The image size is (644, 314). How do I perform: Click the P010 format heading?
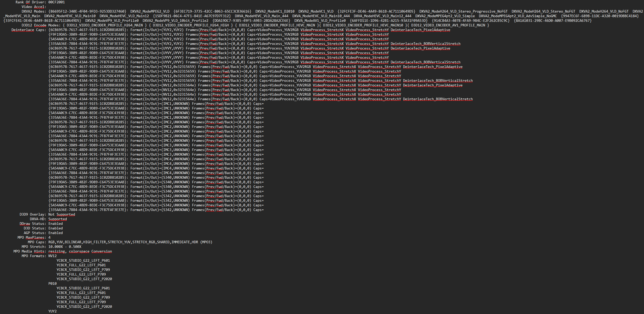pos(52,283)
